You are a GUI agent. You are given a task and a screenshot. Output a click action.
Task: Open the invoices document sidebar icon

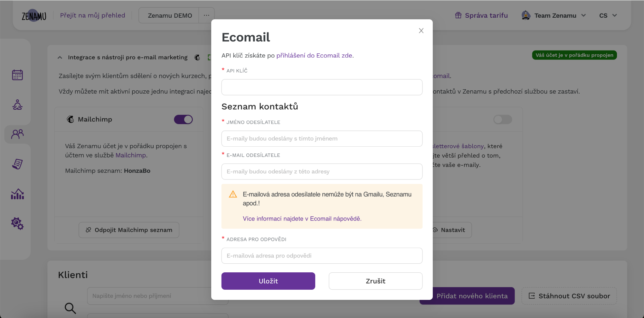pyautogui.click(x=17, y=164)
